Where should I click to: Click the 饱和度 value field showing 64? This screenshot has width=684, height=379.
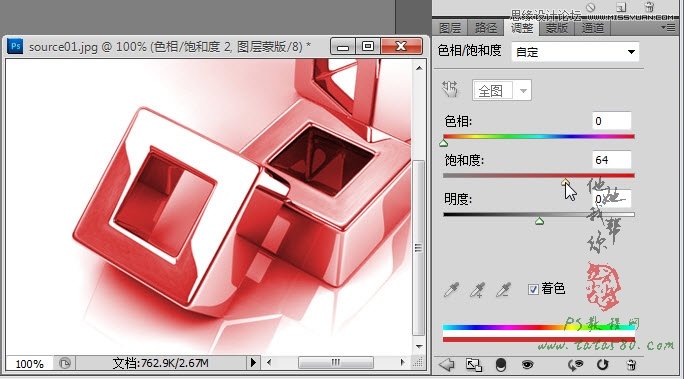point(612,160)
